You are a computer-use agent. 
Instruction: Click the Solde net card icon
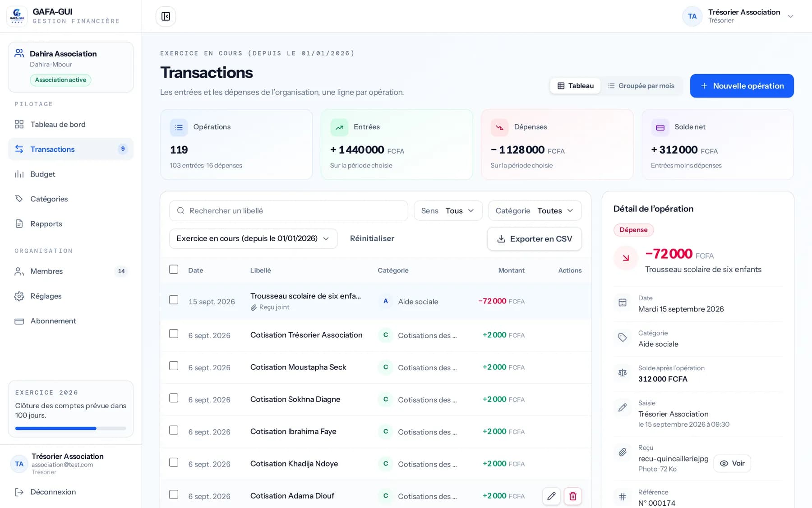pos(660,127)
